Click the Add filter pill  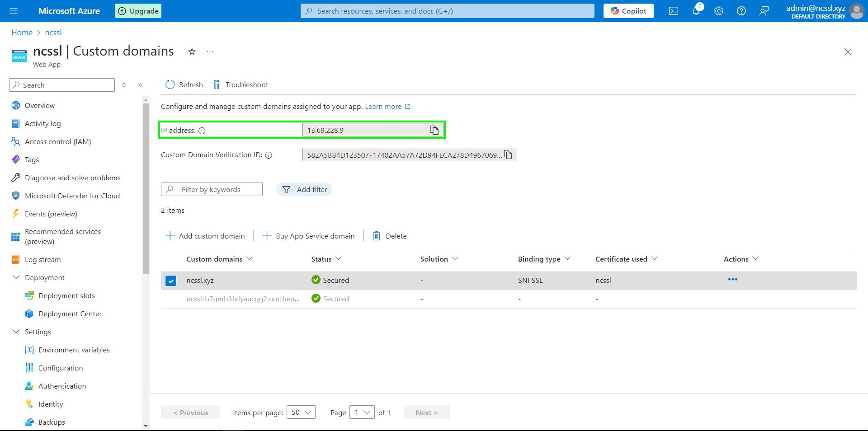point(304,189)
